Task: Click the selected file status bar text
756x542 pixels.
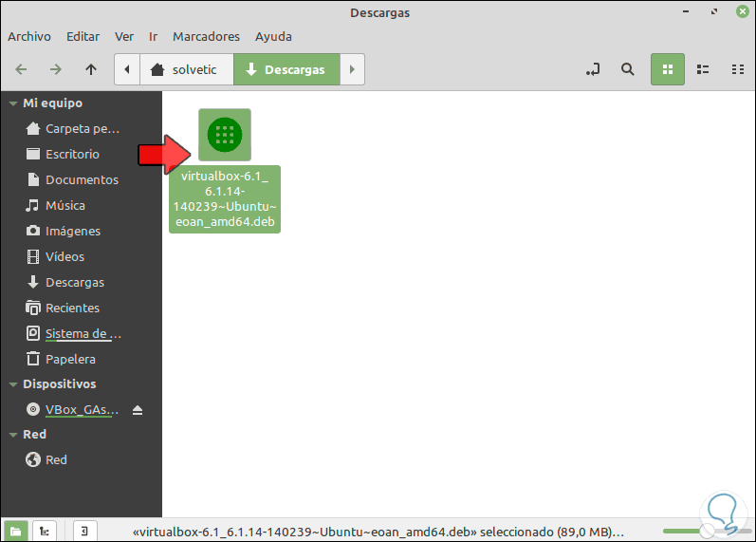Action: pos(378,532)
